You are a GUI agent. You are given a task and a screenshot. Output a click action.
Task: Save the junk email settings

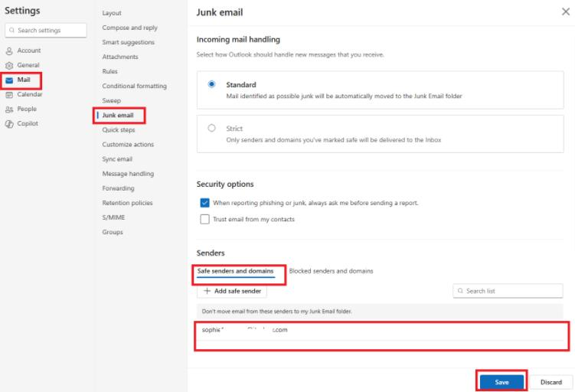point(501,382)
